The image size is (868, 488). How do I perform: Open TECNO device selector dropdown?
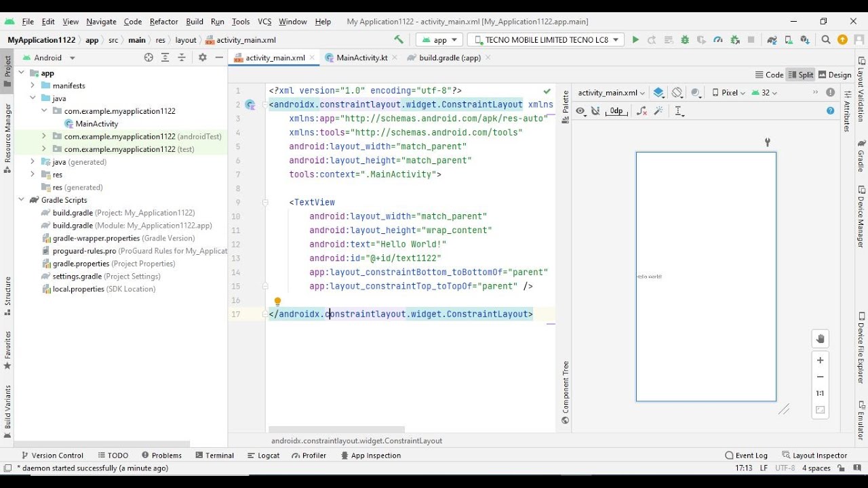tap(546, 40)
